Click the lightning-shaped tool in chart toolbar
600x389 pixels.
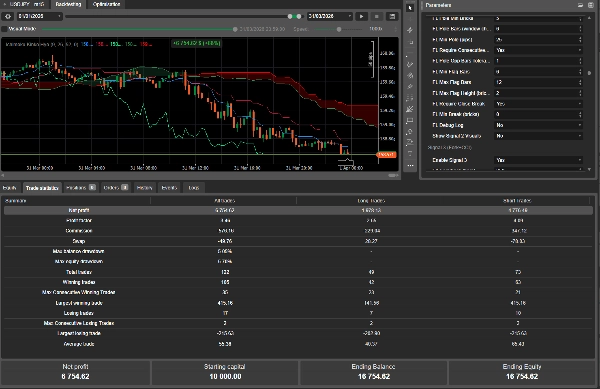[x=410, y=30]
